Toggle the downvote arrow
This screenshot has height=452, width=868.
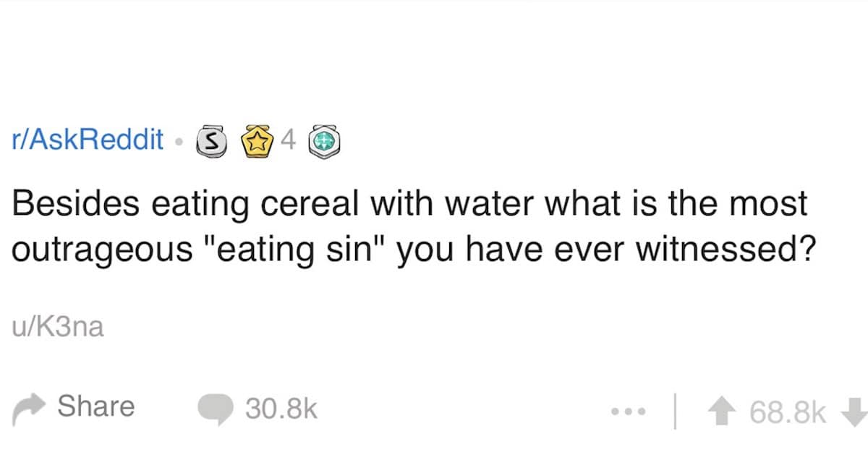tap(854, 411)
